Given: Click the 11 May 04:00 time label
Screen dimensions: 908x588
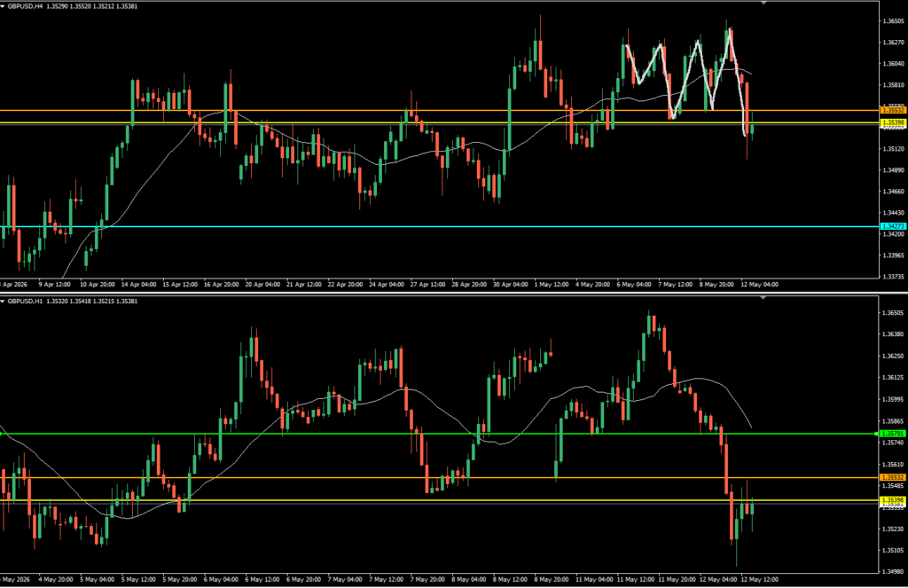Looking at the screenshot, I should pos(594,579).
